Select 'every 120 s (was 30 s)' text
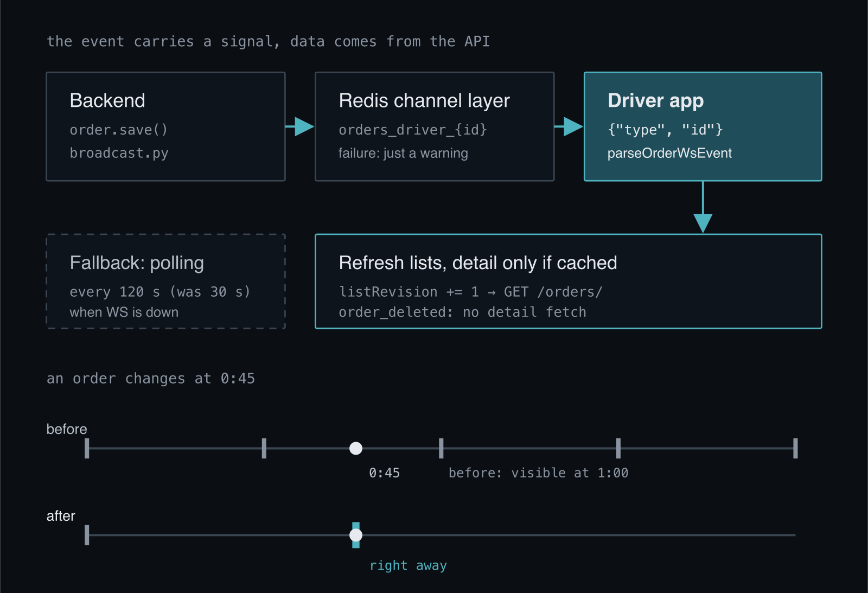Viewport: 868px width, 593px height. pos(160,292)
